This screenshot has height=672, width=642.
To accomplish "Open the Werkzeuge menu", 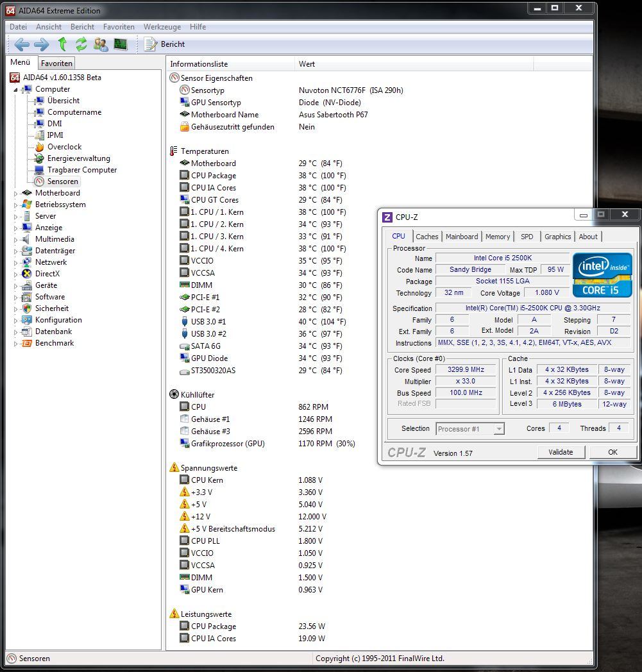I will [162, 27].
